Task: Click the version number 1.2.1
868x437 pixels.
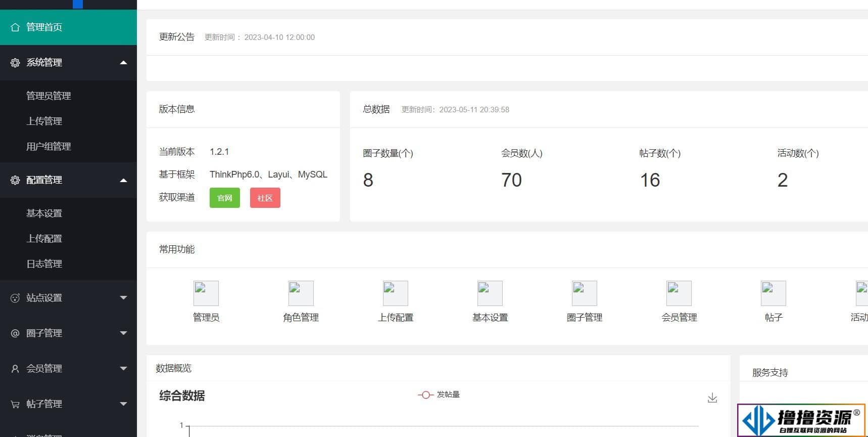Action: pyautogui.click(x=219, y=152)
